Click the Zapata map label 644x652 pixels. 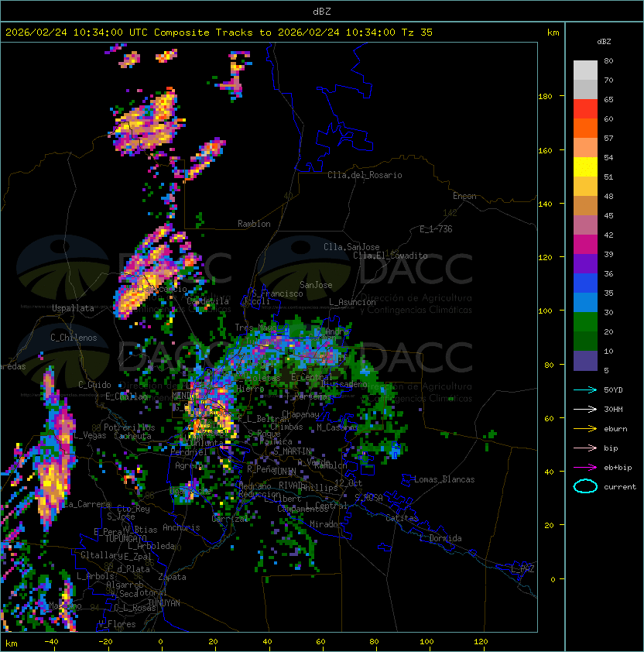[172, 577]
